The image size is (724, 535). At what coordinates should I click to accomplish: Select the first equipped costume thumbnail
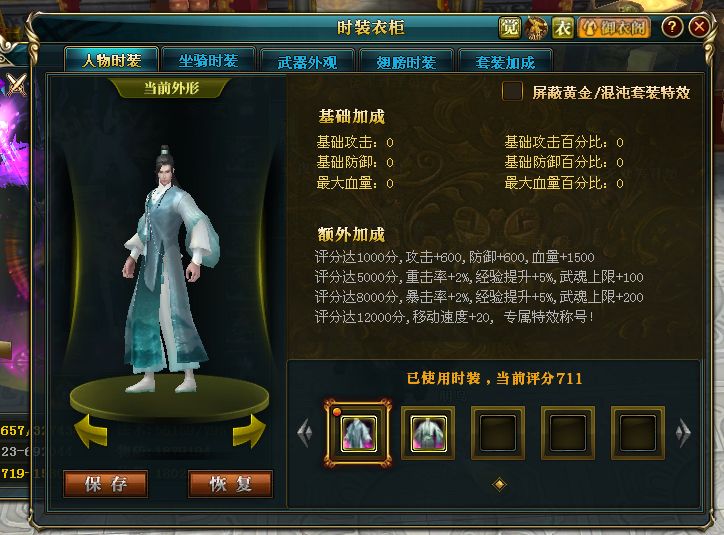pos(359,433)
